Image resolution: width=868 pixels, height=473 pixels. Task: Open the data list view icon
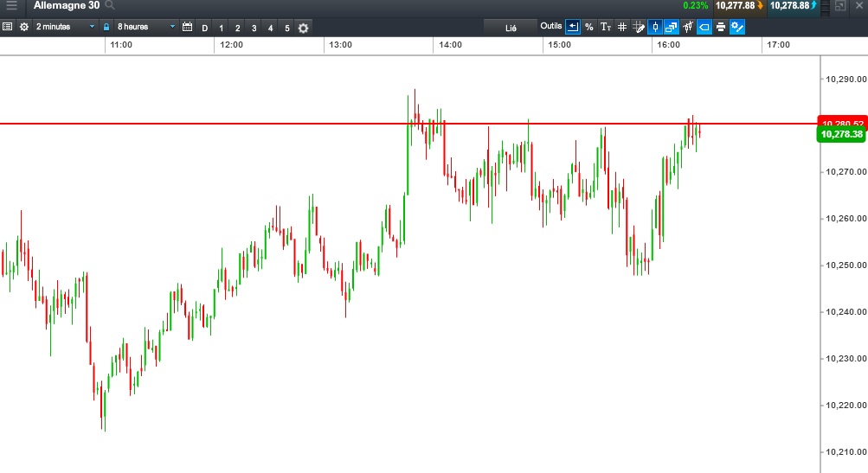[x=7, y=27]
